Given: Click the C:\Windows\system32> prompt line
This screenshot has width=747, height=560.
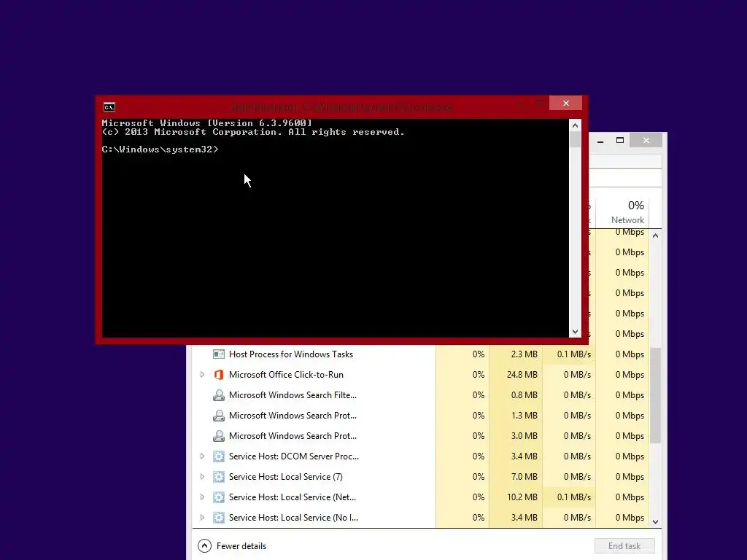Looking at the screenshot, I should tap(160, 149).
